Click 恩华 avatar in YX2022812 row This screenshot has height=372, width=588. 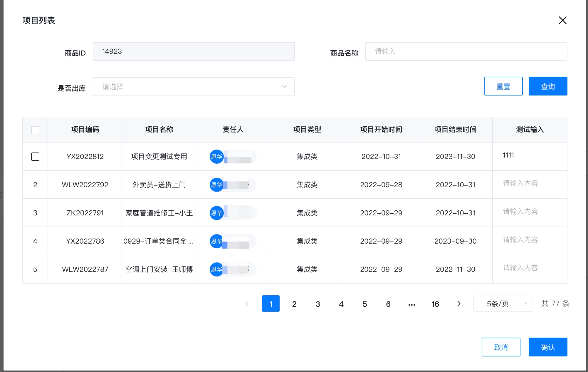tap(217, 157)
